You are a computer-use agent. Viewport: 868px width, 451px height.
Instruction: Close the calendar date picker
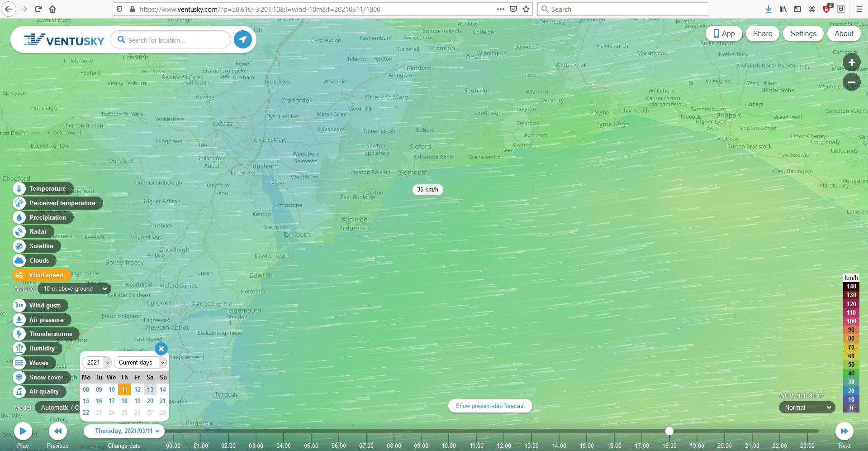click(x=161, y=349)
